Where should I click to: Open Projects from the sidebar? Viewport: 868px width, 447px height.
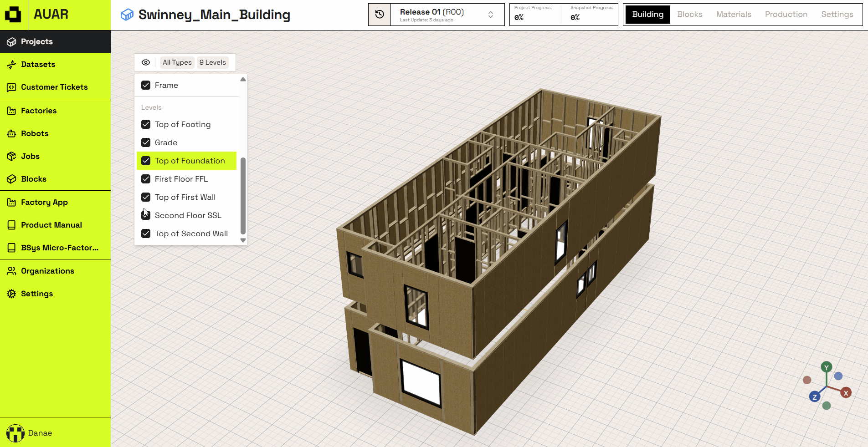pos(11,41)
